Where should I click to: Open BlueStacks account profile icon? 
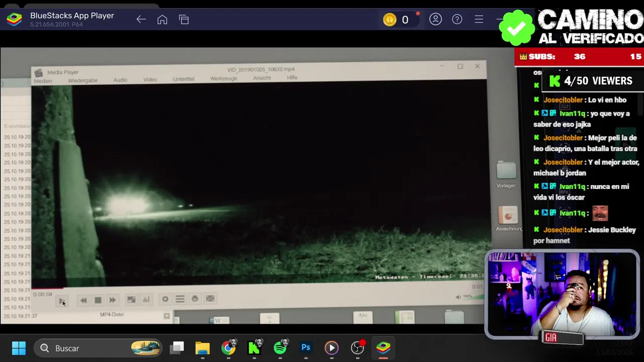436,20
